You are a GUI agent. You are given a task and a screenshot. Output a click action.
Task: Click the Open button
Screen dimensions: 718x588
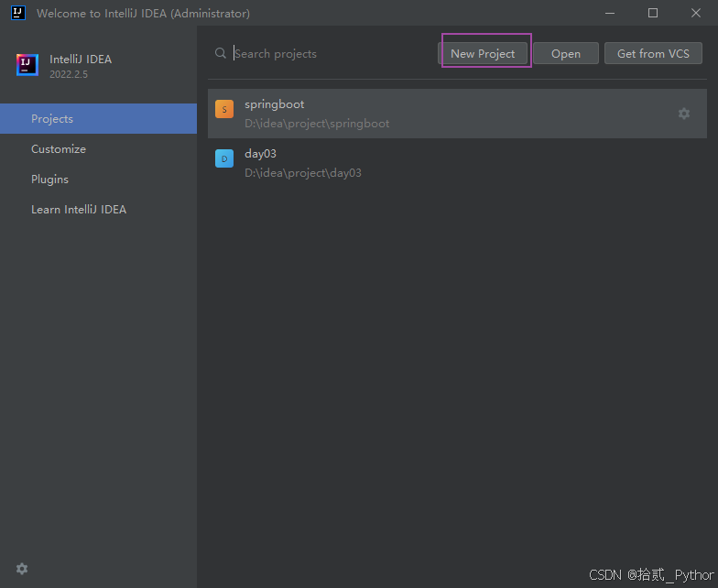point(566,53)
